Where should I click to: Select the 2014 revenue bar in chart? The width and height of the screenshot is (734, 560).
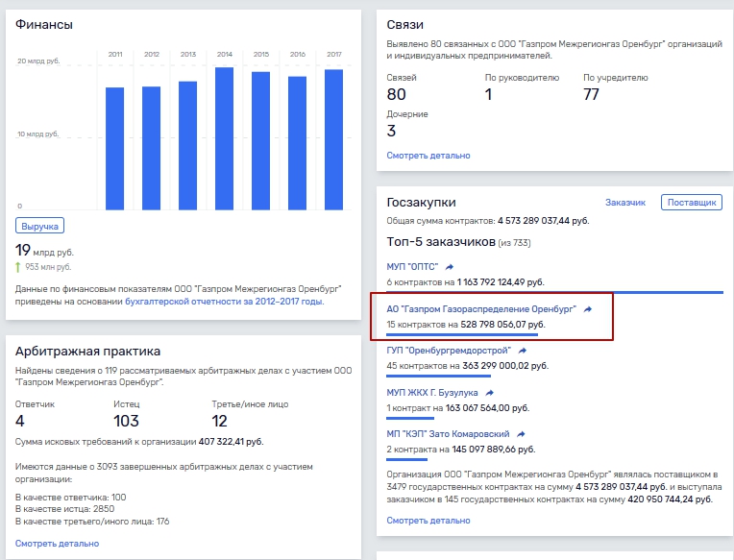[x=224, y=138]
